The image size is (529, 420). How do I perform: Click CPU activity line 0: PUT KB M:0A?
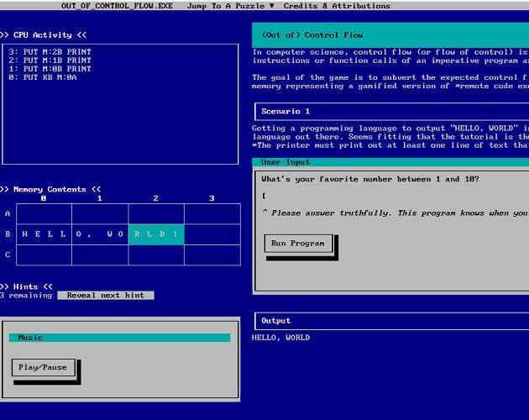(x=43, y=77)
